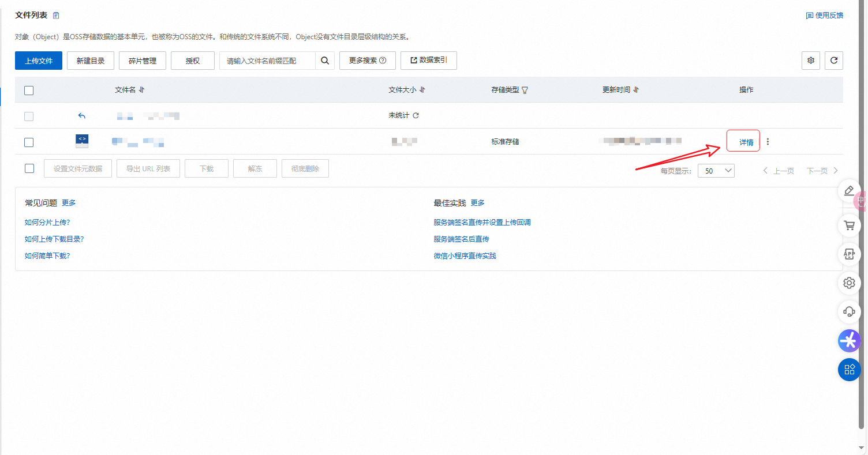
Task: Click the floating shopping cart icon
Action: pos(849,225)
